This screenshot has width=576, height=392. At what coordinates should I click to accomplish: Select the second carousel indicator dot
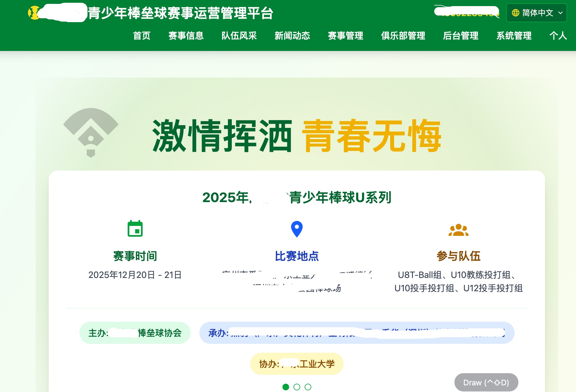(297, 387)
